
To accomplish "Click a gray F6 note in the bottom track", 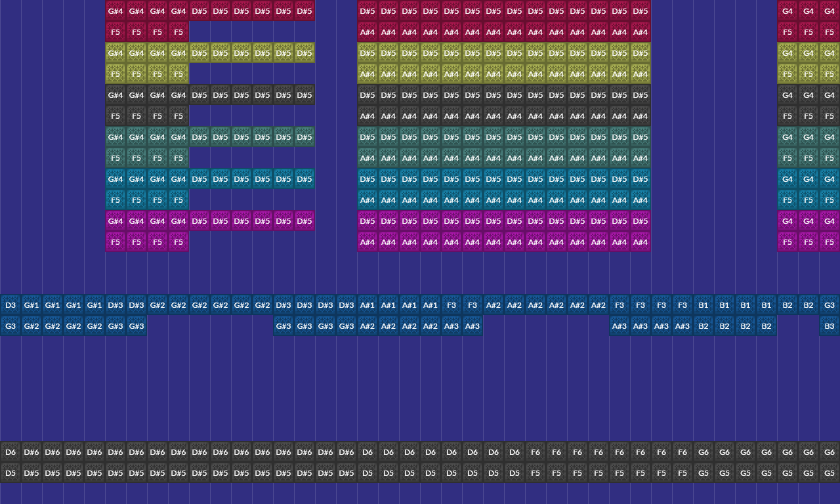I will click(x=535, y=451).
